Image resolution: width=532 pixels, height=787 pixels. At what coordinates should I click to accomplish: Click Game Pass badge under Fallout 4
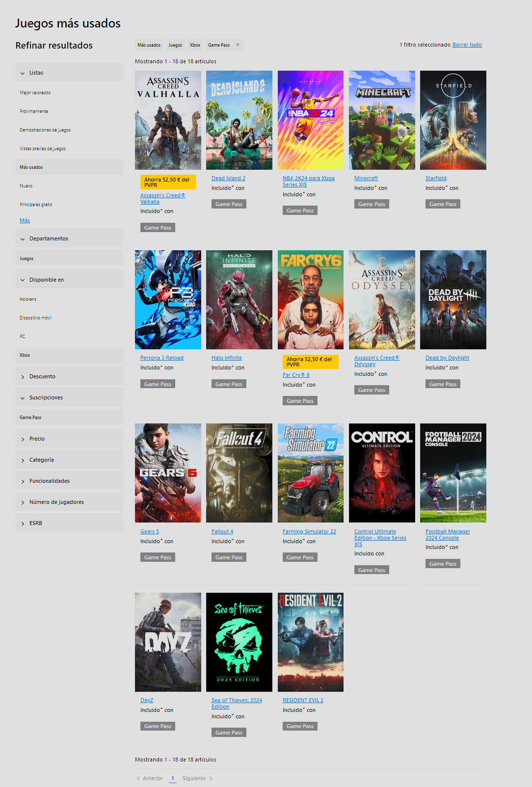click(229, 557)
